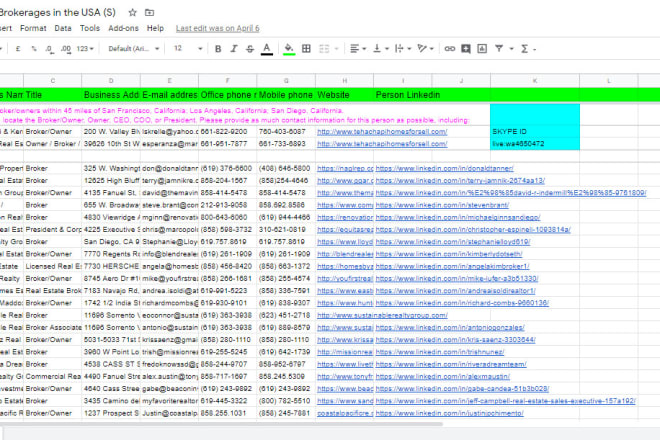Select the mobile cell '(800) 782-5510'
The height and width of the screenshot is (440, 660).
(286, 401)
